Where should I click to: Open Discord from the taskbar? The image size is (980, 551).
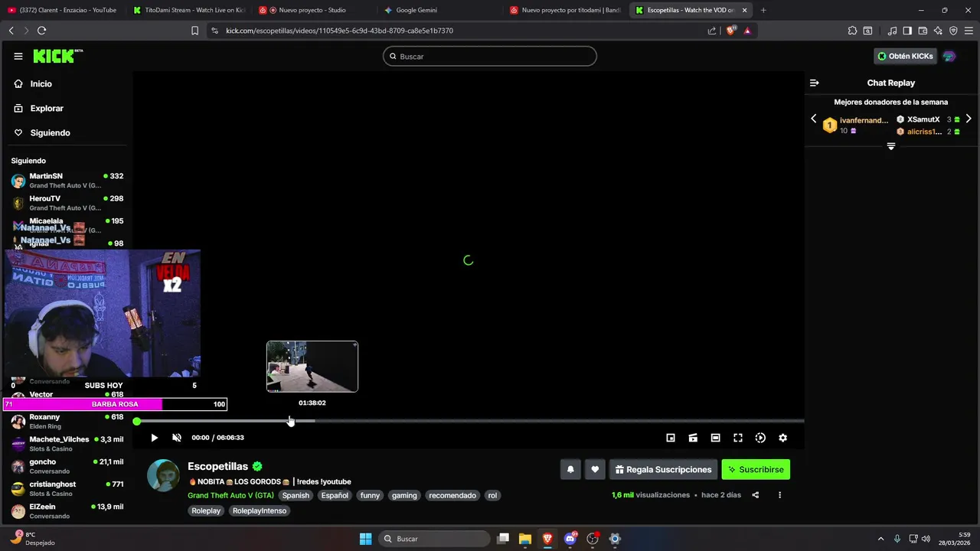point(570,539)
